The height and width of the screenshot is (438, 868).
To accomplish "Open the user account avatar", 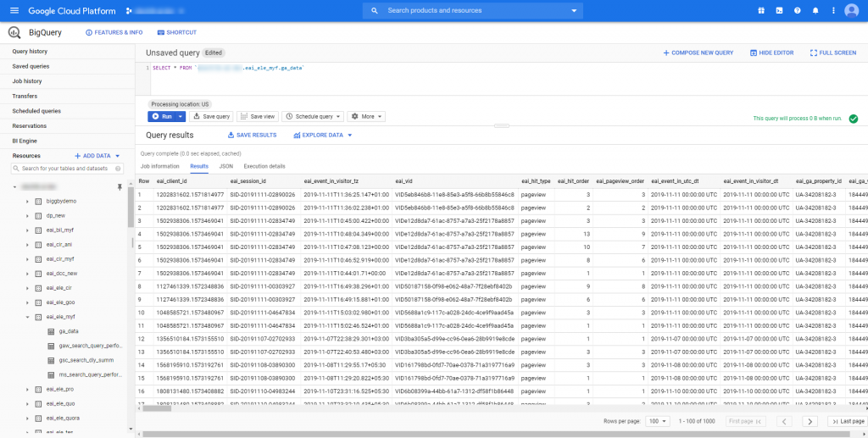I will (851, 10).
